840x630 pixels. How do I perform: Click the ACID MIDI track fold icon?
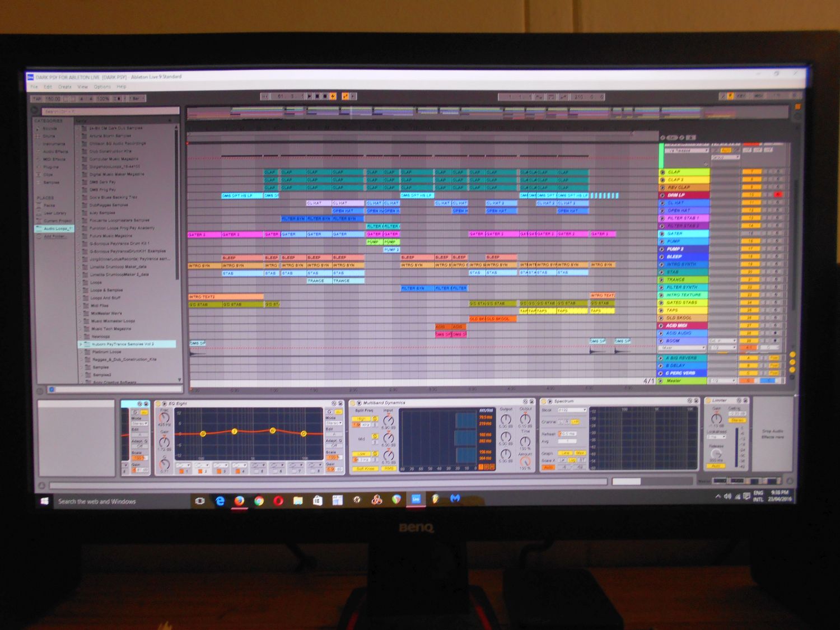pyautogui.click(x=661, y=325)
